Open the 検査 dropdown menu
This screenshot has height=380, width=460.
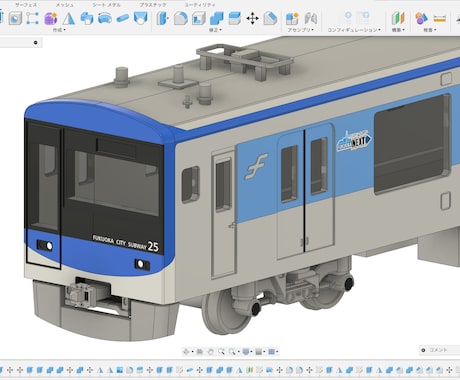click(430, 30)
